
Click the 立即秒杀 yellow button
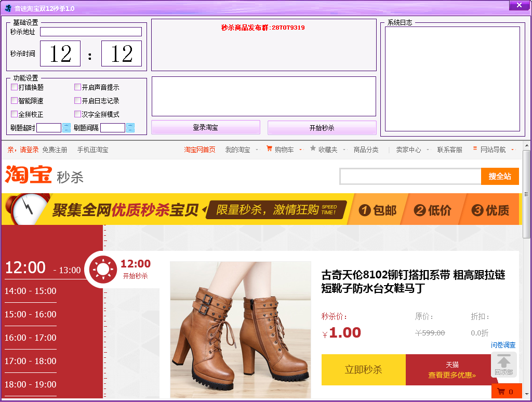[363, 370]
